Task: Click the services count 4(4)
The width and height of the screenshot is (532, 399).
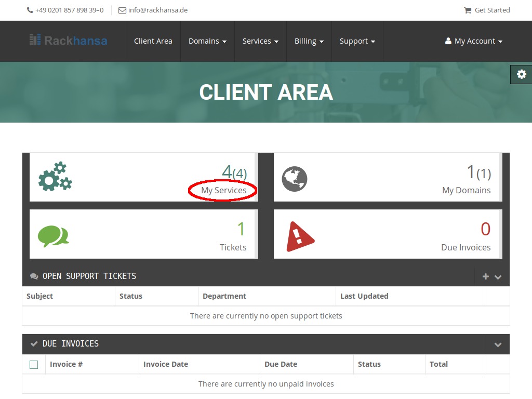Action: pyautogui.click(x=234, y=172)
